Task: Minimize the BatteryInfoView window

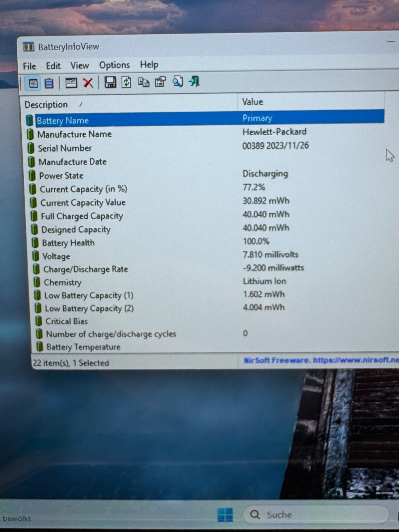Action: [x=391, y=41]
